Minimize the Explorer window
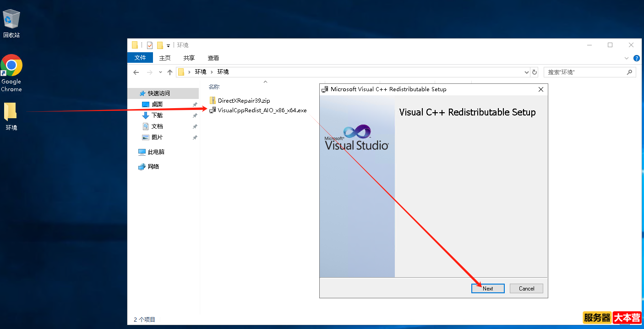 [589, 45]
